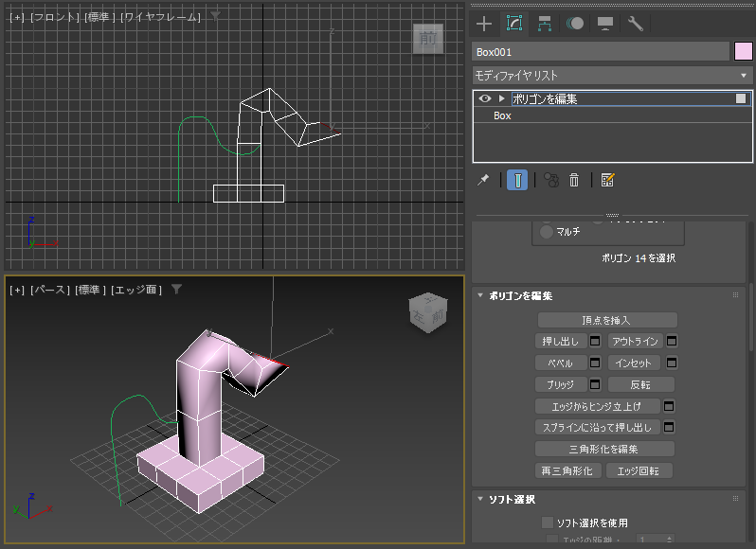This screenshot has height=549, width=756.
Task: Click the エッジ回転 button
Action: click(x=639, y=470)
